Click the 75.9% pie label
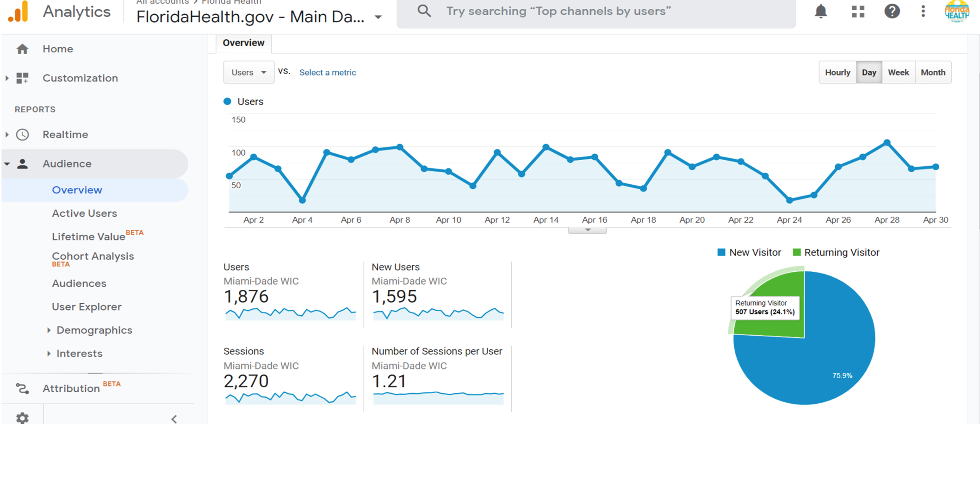980x487 pixels. pyautogui.click(x=842, y=376)
